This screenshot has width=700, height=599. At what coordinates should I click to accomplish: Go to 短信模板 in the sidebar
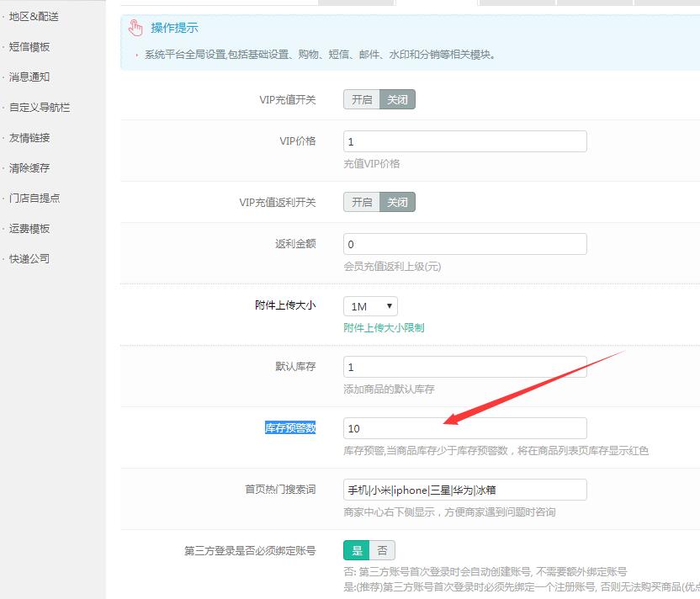click(x=29, y=47)
